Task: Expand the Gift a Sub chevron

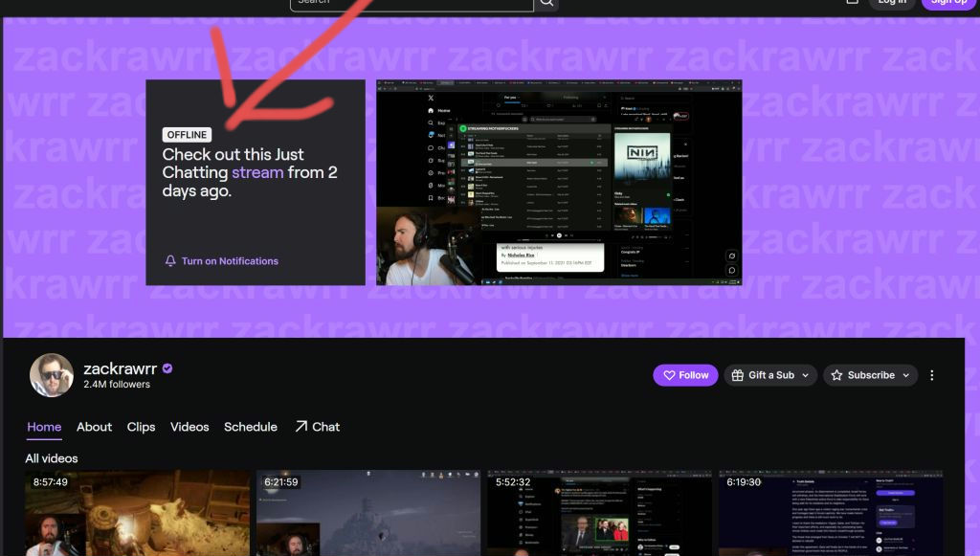Action: [x=806, y=375]
